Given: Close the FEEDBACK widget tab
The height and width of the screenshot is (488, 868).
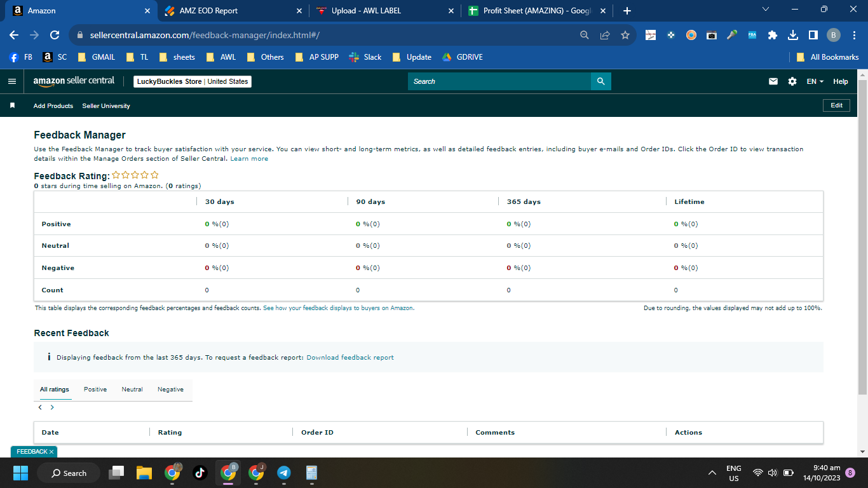Looking at the screenshot, I should pyautogui.click(x=51, y=451).
